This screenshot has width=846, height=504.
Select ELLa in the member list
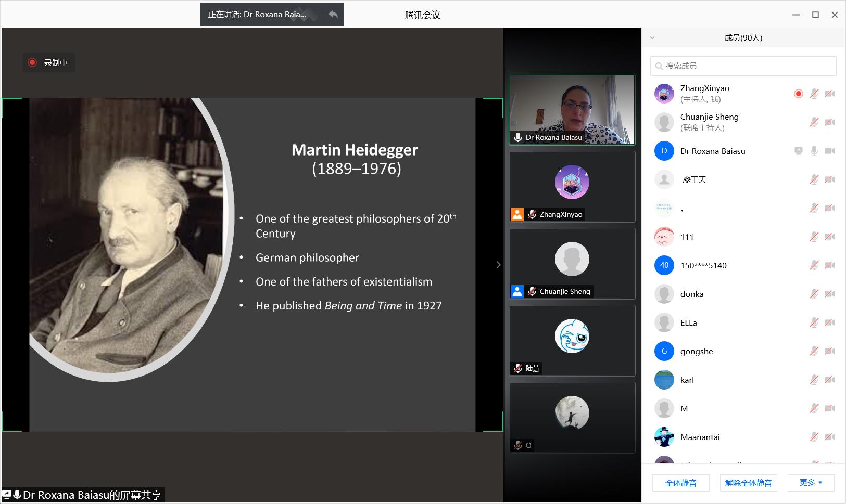coord(688,322)
